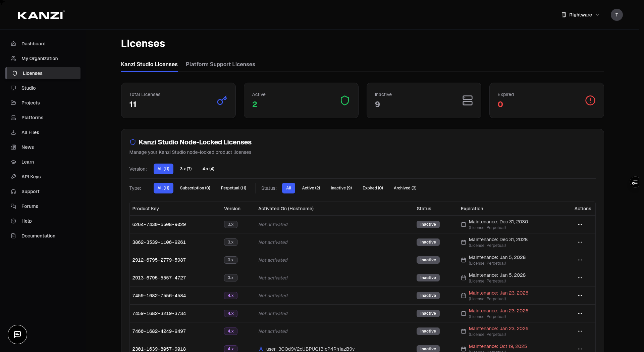This screenshot has height=352, width=644.
Task: Click the API Keys key icon
Action: click(13, 177)
